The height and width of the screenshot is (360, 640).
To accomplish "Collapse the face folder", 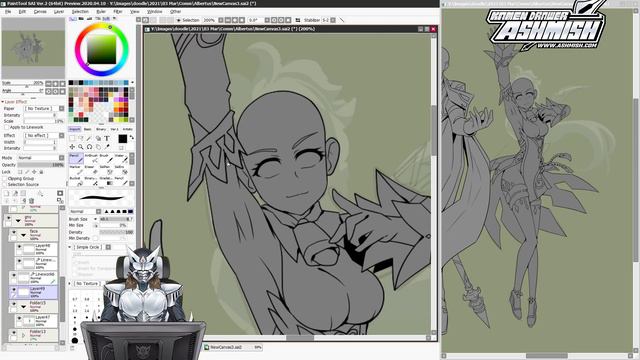I will [24, 235].
